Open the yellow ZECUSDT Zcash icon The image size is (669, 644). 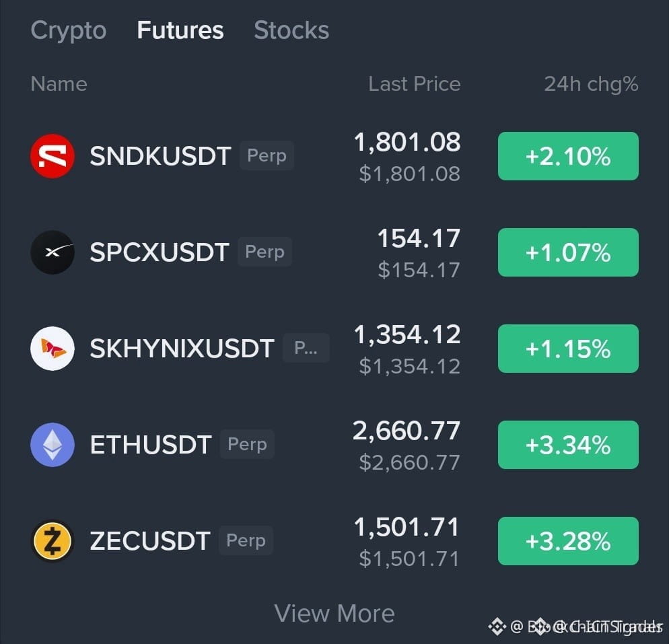pos(52,541)
